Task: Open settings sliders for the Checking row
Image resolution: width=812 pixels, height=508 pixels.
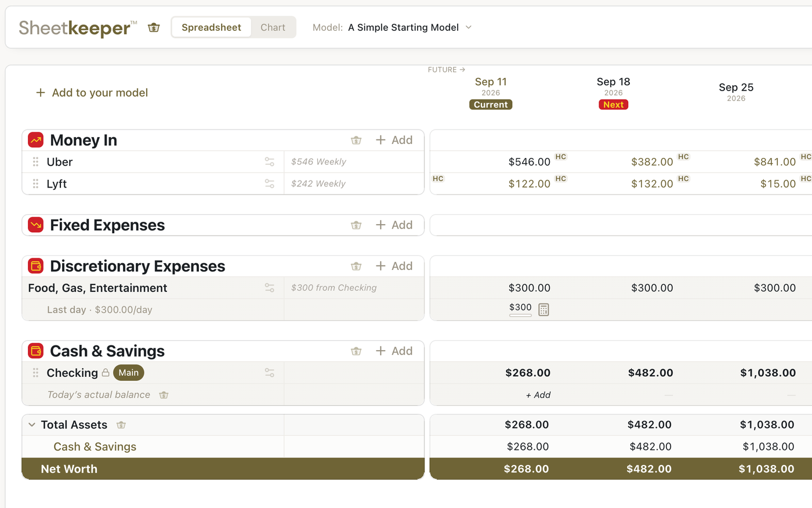Action: pyautogui.click(x=270, y=373)
